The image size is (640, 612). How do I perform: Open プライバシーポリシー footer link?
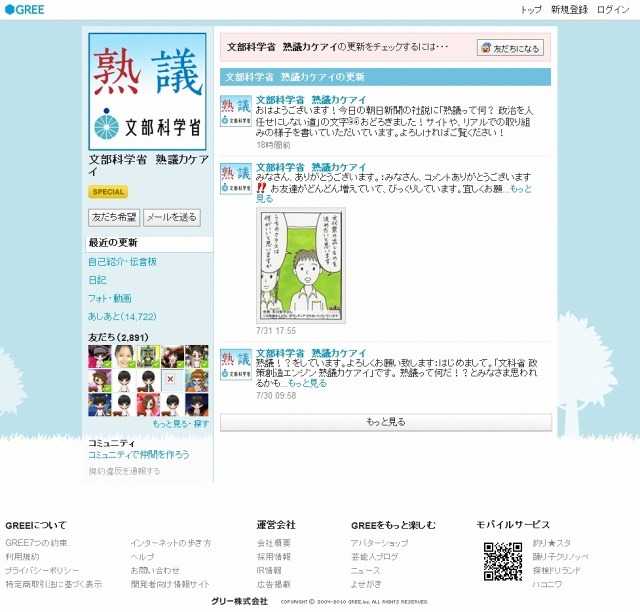(42, 570)
